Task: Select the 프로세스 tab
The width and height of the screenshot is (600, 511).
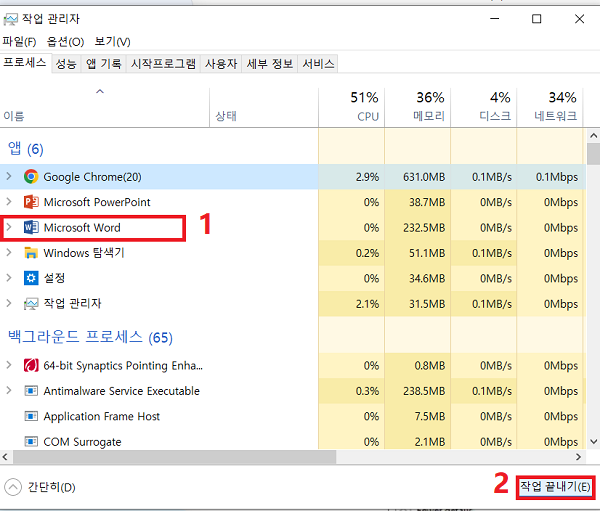Action: pos(25,62)
